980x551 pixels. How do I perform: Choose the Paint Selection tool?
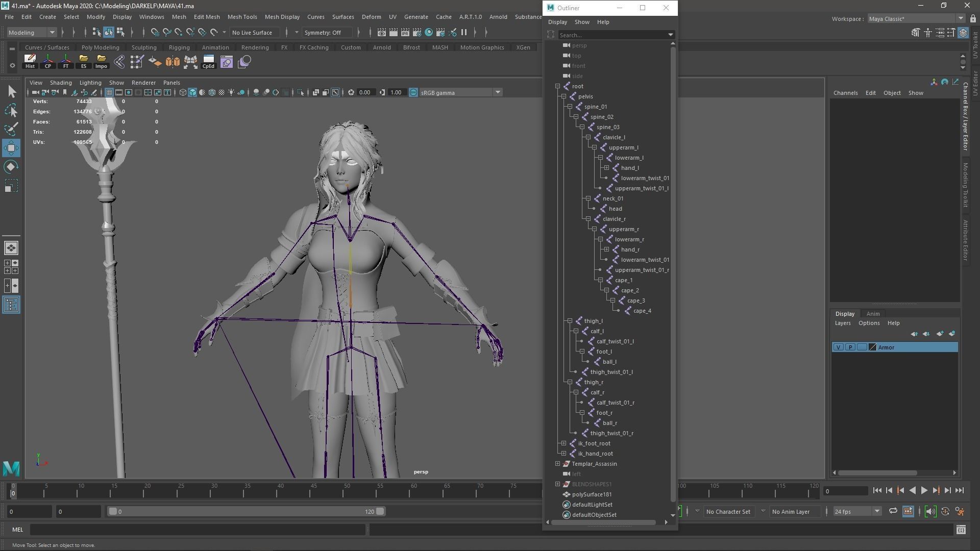pyautogui.click(x=11, y=129)
